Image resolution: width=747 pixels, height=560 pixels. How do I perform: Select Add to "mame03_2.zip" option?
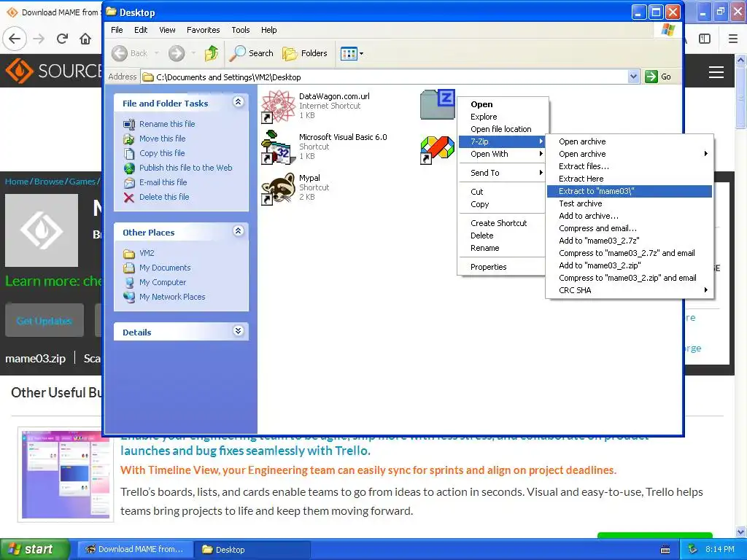630,265
